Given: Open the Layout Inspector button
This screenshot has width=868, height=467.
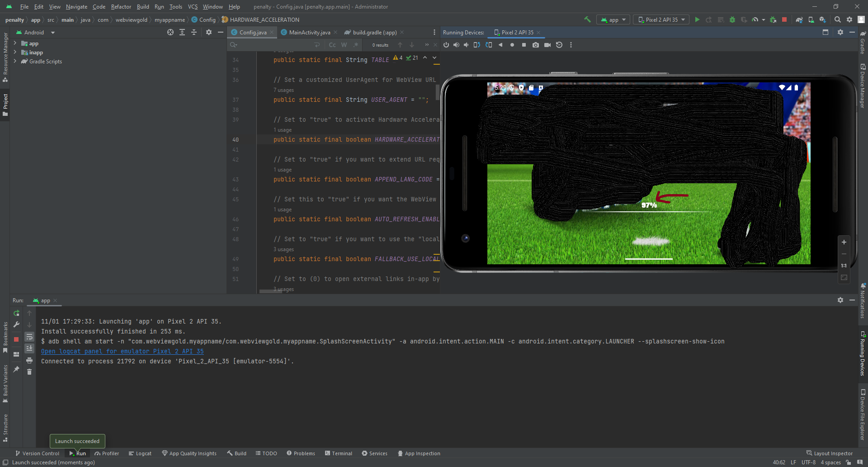Looking at the screenshot, I should click(x=830, y=453).
